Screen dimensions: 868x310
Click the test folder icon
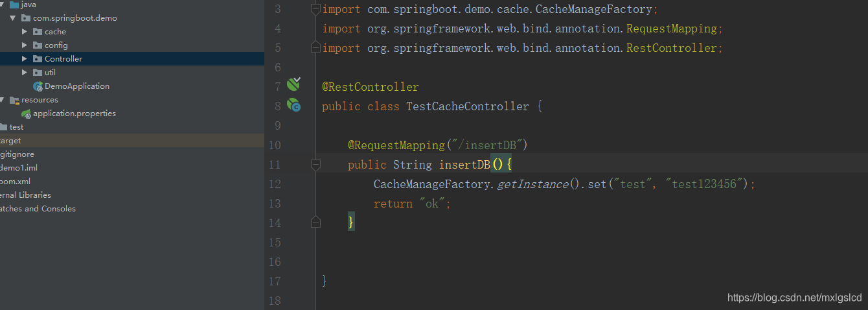pos(3,127)
